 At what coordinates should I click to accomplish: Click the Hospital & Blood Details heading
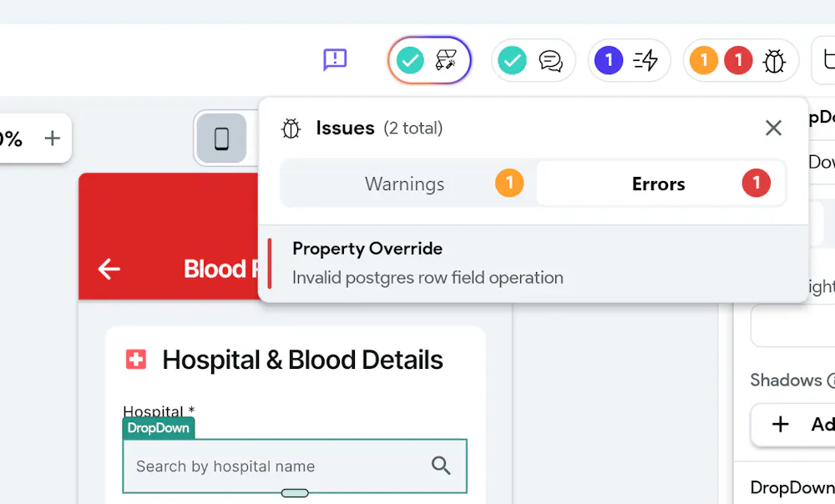[x=302, y=360]
